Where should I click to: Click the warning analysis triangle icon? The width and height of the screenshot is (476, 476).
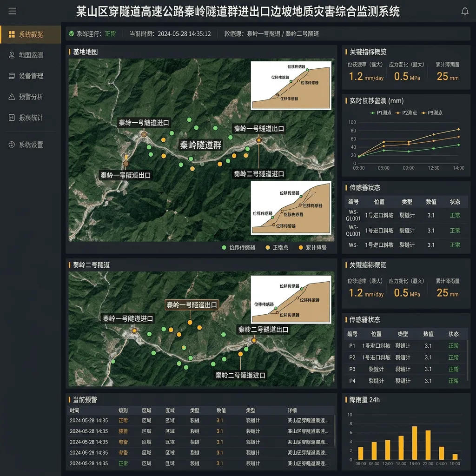click(x=12, y=97)
